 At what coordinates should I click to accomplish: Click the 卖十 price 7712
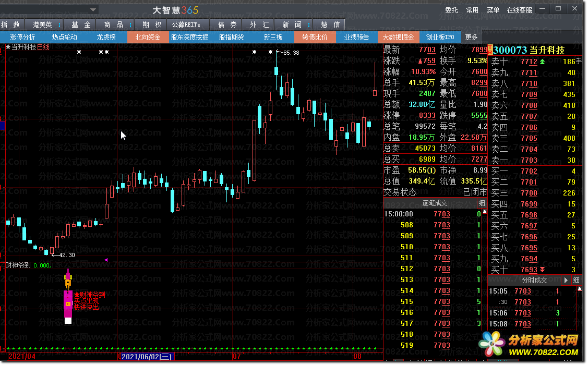coord(529,62)
